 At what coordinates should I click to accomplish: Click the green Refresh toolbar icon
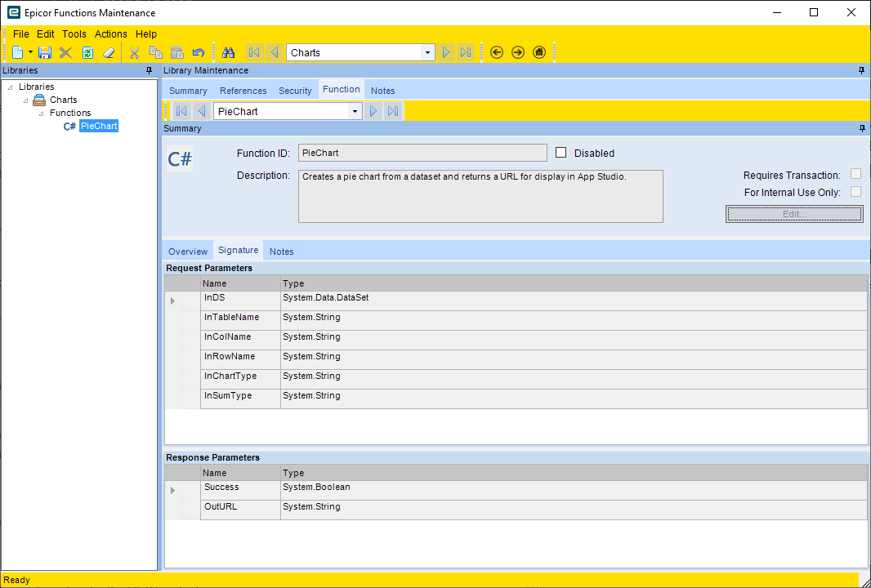[x=87, y=53]
